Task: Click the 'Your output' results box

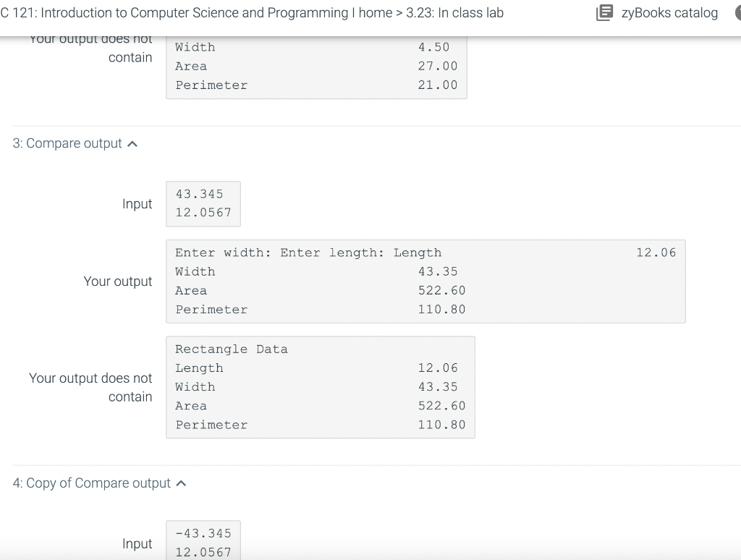Action: pos(425,281)
